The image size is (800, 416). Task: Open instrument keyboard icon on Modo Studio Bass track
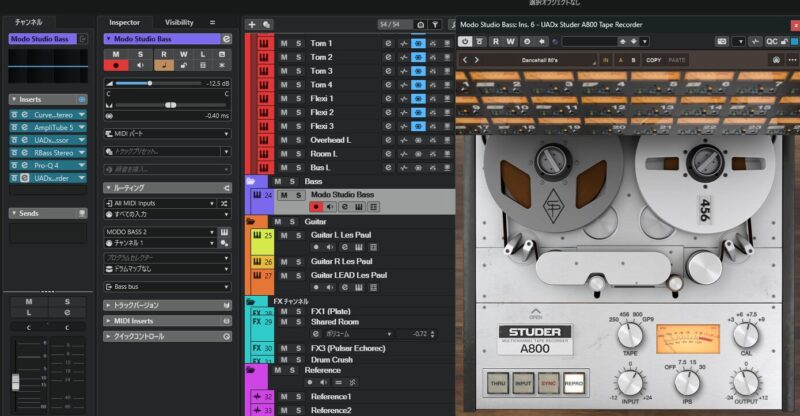pos(359,207)
